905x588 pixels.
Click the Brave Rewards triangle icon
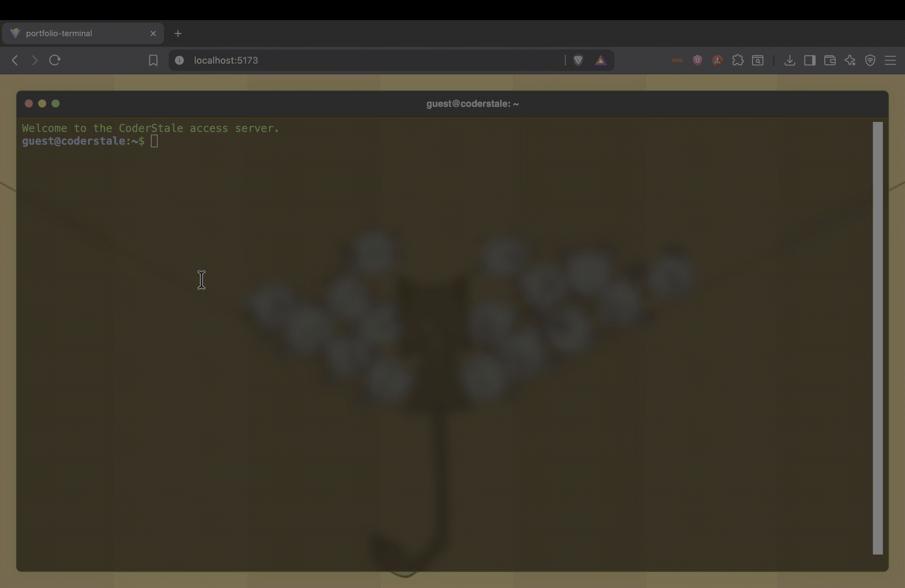pos(601,60)
